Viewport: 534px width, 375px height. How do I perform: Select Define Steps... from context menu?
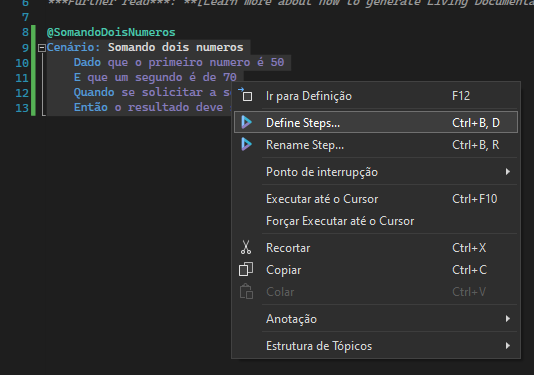click(x=376, y=122)
